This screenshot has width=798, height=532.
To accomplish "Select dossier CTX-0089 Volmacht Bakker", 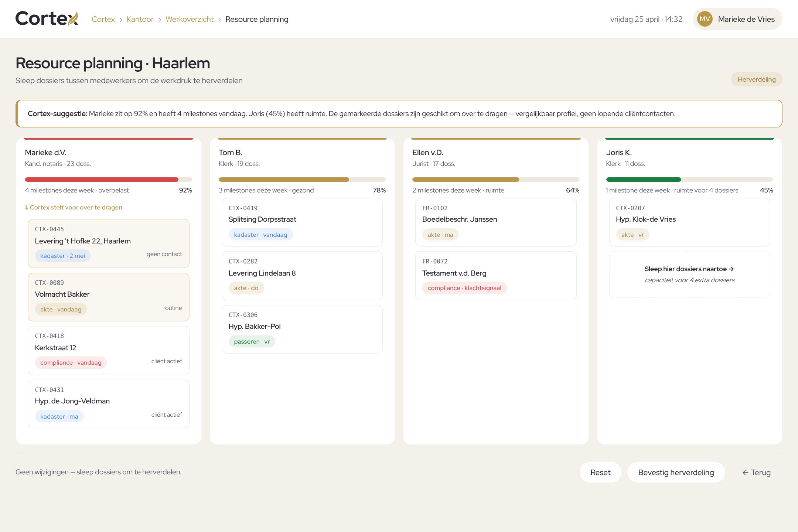I will click(109, 297).
